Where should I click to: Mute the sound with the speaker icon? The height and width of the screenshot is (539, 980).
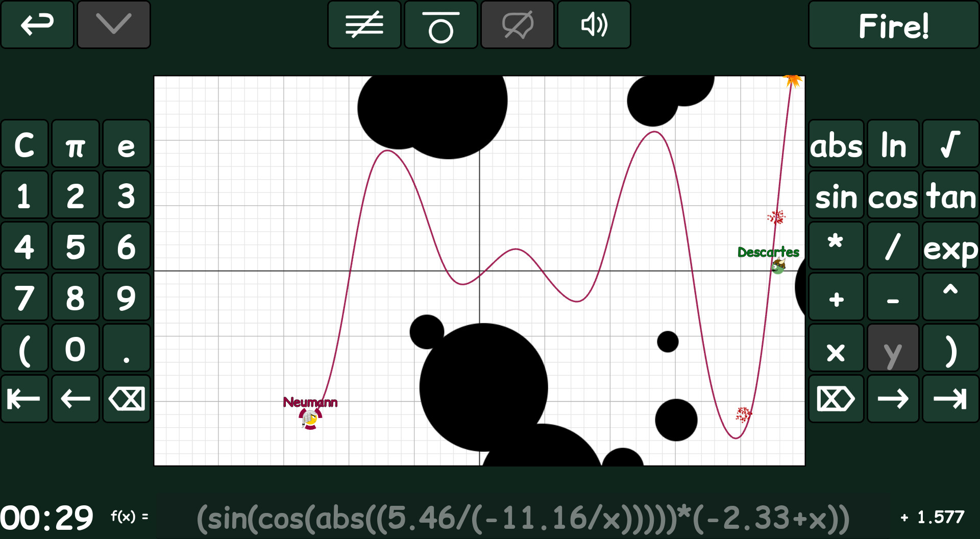(594, 24)
